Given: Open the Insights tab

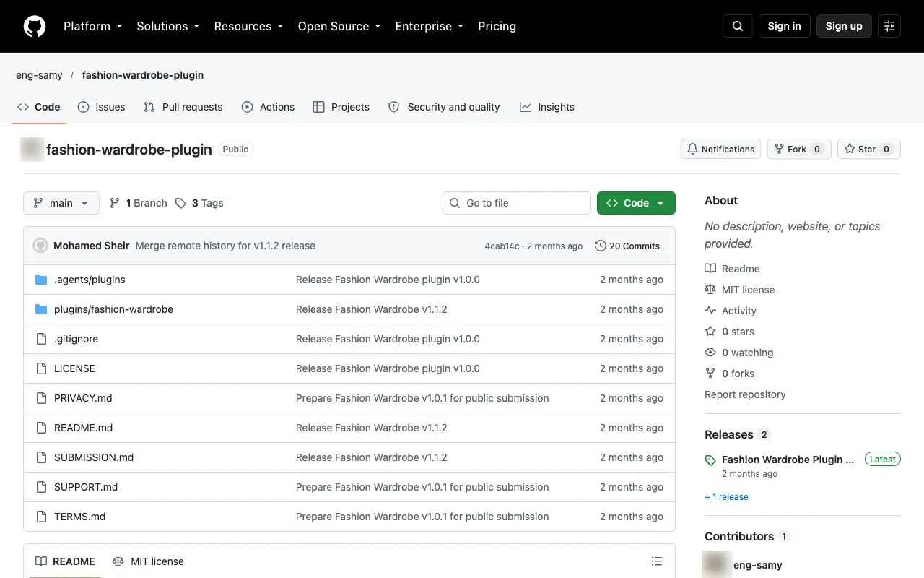Looking at the screenshot, I should click(546, 107).
